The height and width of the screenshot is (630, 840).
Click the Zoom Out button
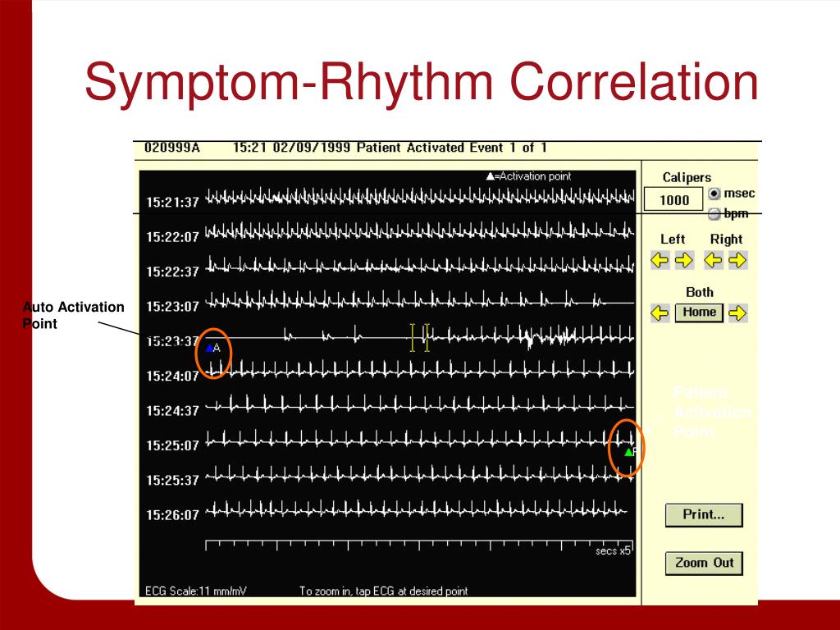point(704,563)
